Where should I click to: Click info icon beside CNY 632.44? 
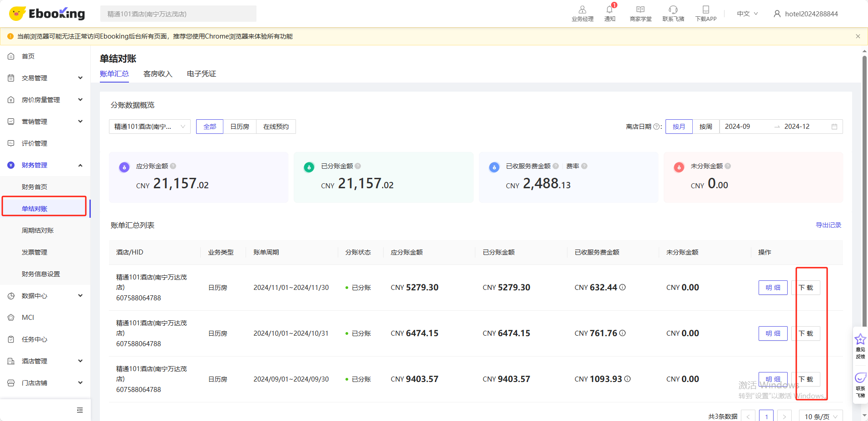coord(622,287)
